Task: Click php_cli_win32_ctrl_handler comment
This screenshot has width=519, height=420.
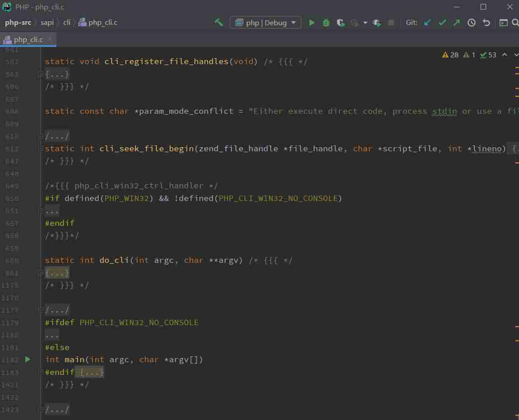Action: tap(139, 186)
